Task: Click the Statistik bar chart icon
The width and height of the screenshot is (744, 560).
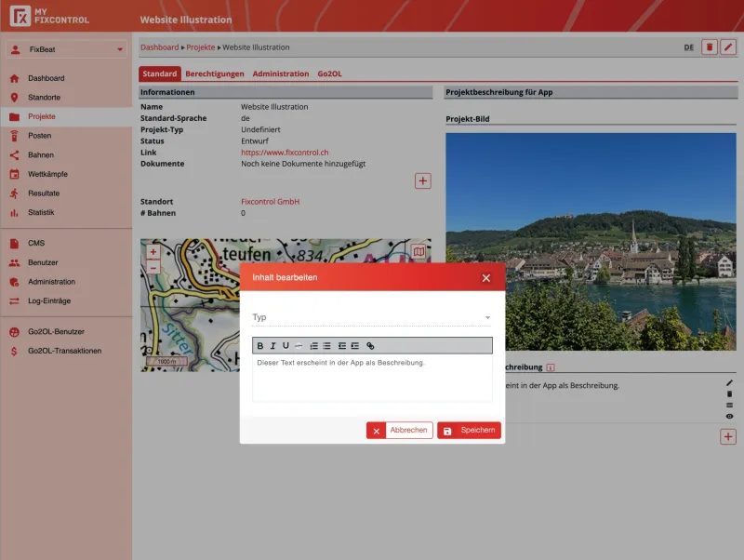Action: 14,213
